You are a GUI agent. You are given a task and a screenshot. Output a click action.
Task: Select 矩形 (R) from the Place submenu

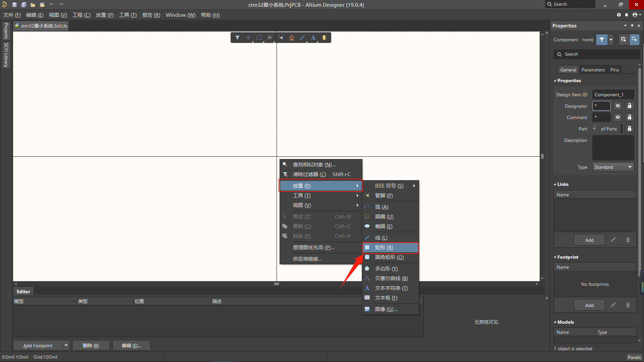click(x=390, y=248)
